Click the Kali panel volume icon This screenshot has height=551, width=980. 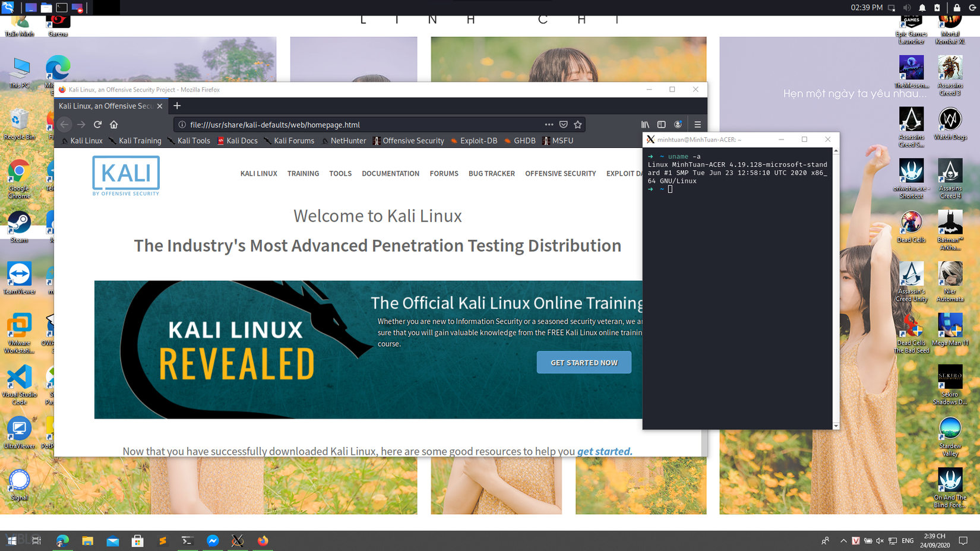(907, 8)
